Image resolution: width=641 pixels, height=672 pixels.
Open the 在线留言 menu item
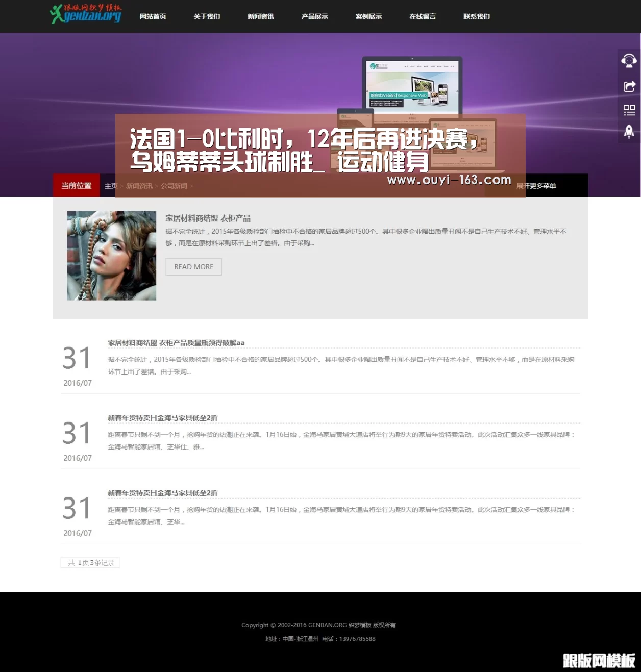[x=423, y=16]
